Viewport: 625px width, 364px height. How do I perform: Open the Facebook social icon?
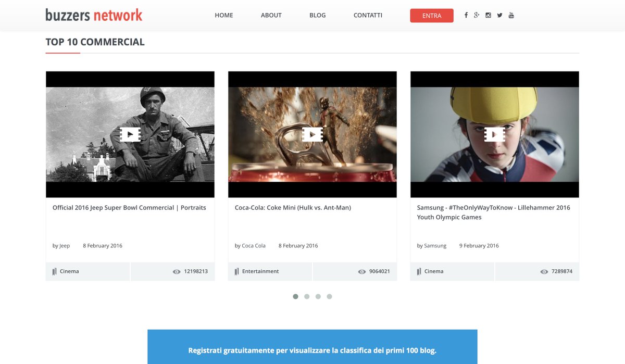(x=466, y=15)
